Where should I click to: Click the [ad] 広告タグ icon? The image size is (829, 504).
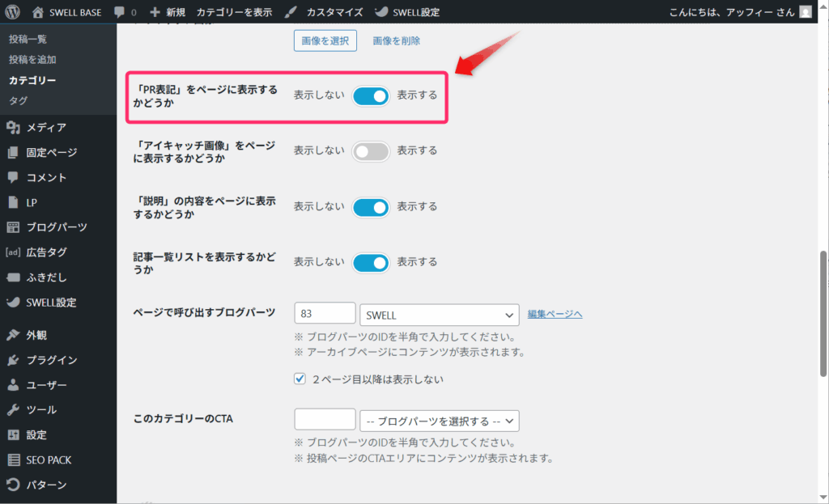13,252
